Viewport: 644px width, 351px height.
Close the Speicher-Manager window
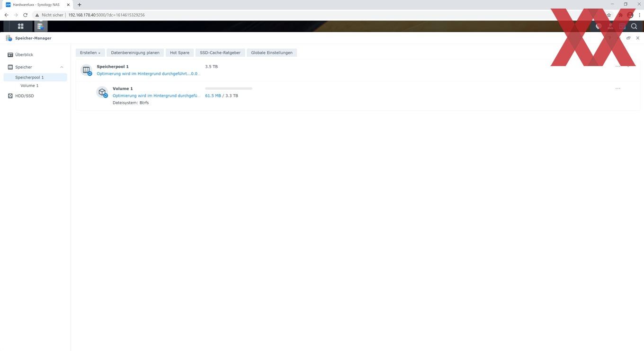point(638,38)
